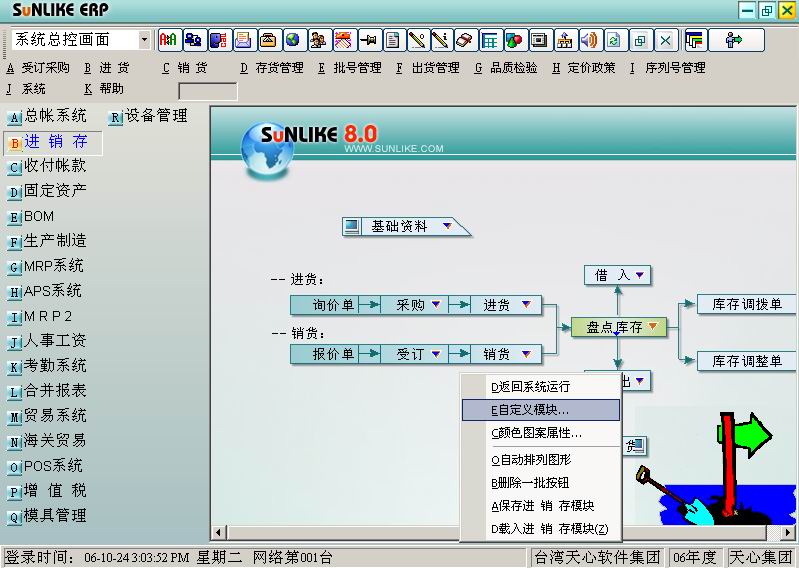This screenshot has width=799, height=568.
Task: Open the D 存货管理 menu
Action: pyautogui.click(x=272, y=68)
